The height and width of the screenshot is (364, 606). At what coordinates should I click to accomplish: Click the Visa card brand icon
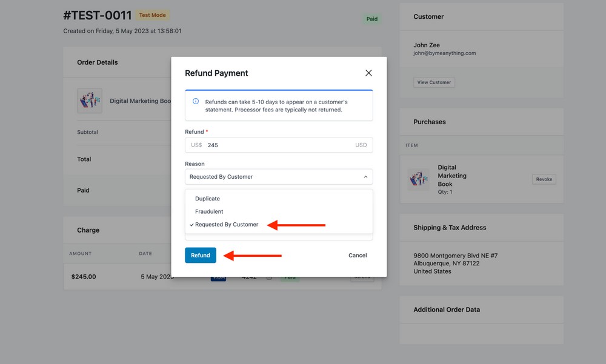pyautogui.click(x=218, y=276)
